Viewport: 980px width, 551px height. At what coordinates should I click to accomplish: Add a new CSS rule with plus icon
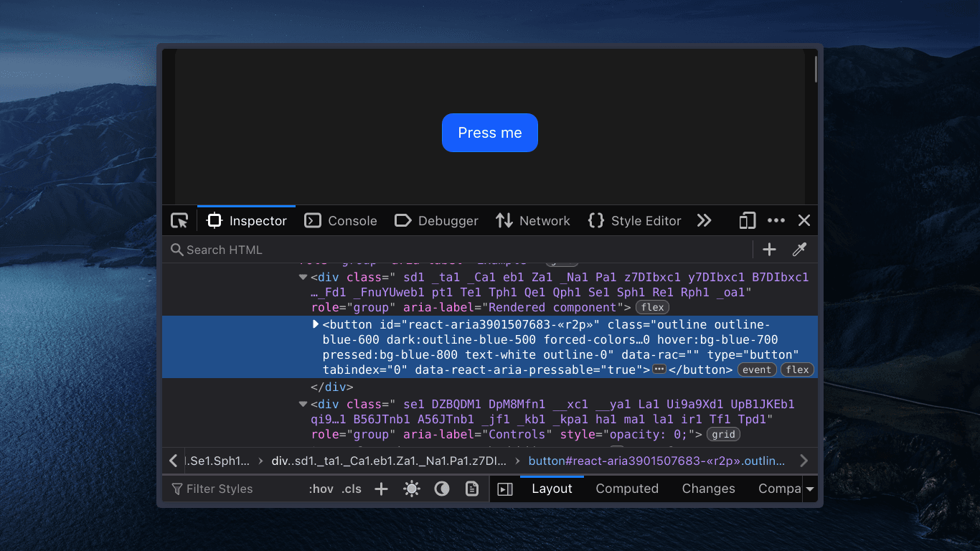pos(381,489)
